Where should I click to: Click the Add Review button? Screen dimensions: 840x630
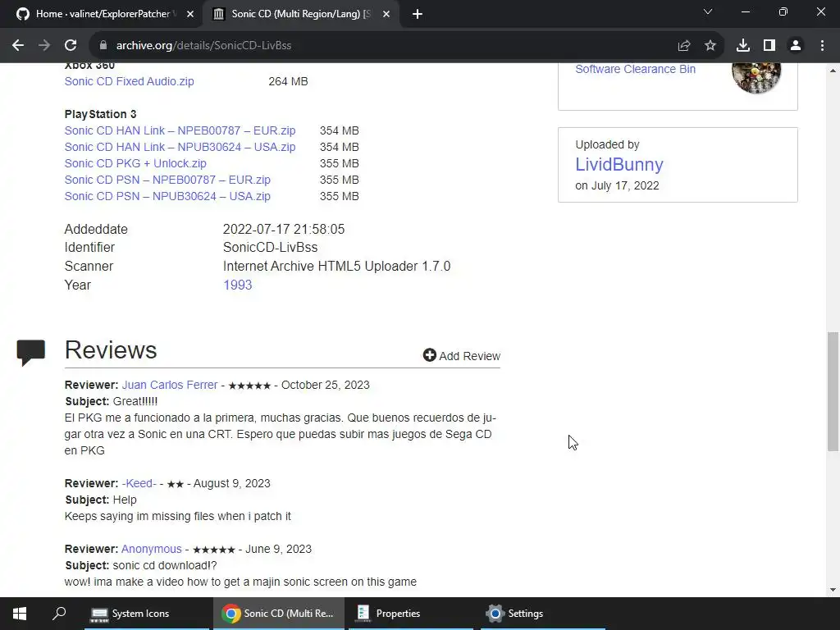[x=461, y=356]
